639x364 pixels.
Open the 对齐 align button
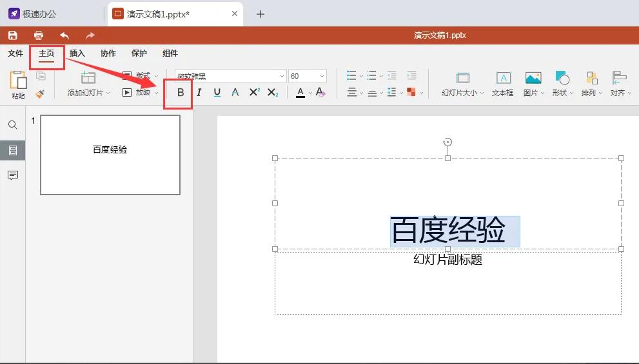(x=620, y=84)
